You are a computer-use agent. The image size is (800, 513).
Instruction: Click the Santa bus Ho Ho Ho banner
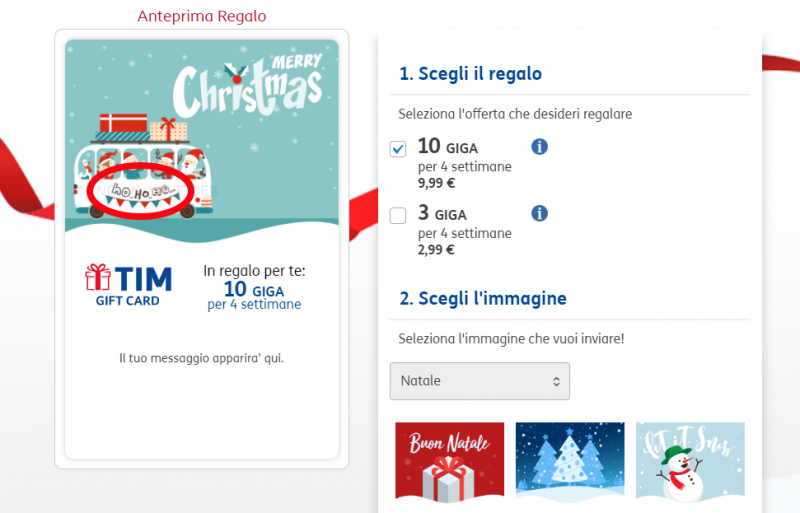click(140, 193)
